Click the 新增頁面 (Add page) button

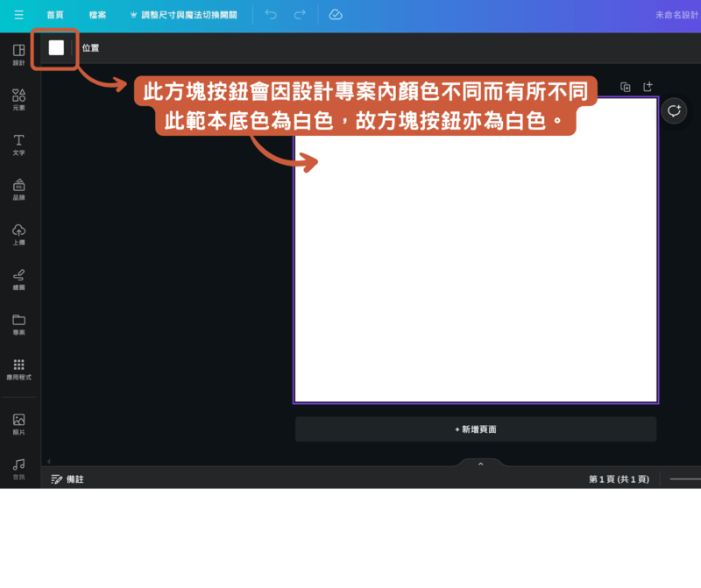click(476, 429)
